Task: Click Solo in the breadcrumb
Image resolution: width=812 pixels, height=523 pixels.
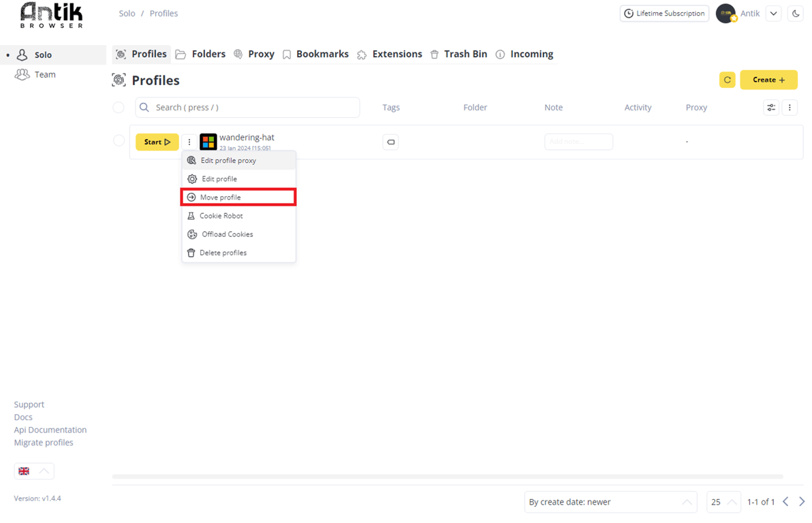Action: pyautogui.click(x=127, y=14)
